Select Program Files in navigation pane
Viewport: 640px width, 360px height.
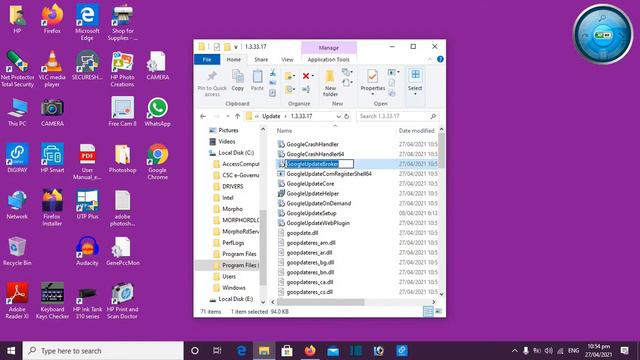pyautogui.click(x=239, y=254)
